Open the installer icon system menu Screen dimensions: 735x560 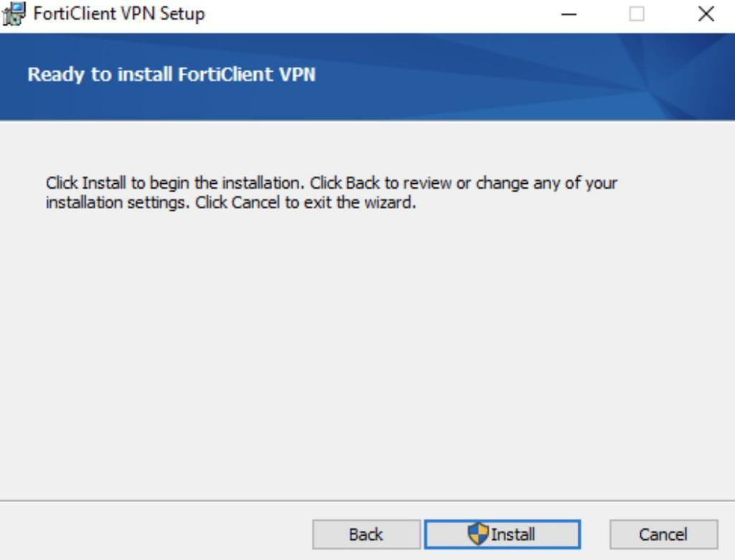(x=14, y=14)
